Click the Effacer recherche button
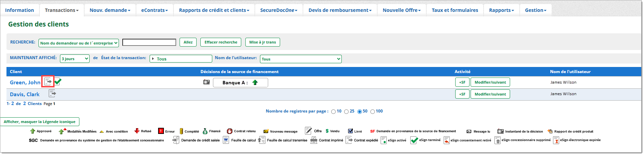The image size is (644, 155). [x=221, y=42]
